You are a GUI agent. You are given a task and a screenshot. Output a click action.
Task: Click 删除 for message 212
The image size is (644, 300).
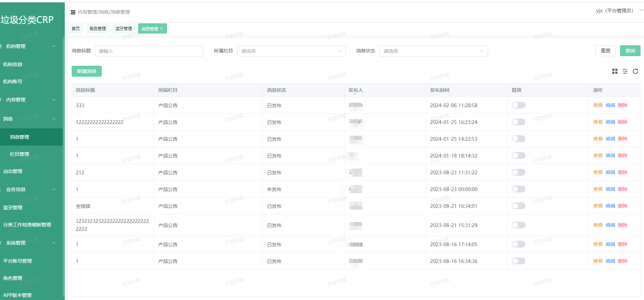tap(622, 172)
